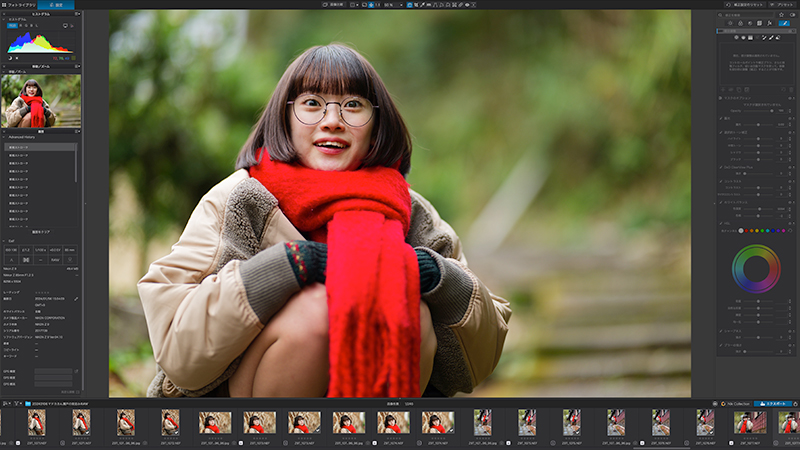Choose the Graduated Filter mask tool
The image size is (800, 450).
click(751, 38)
